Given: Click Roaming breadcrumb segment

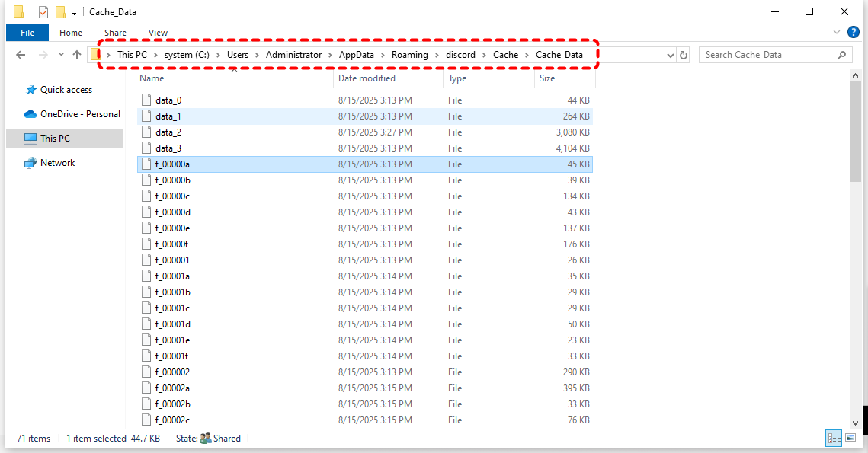Looking at the screenshot, I should (410, 55).
